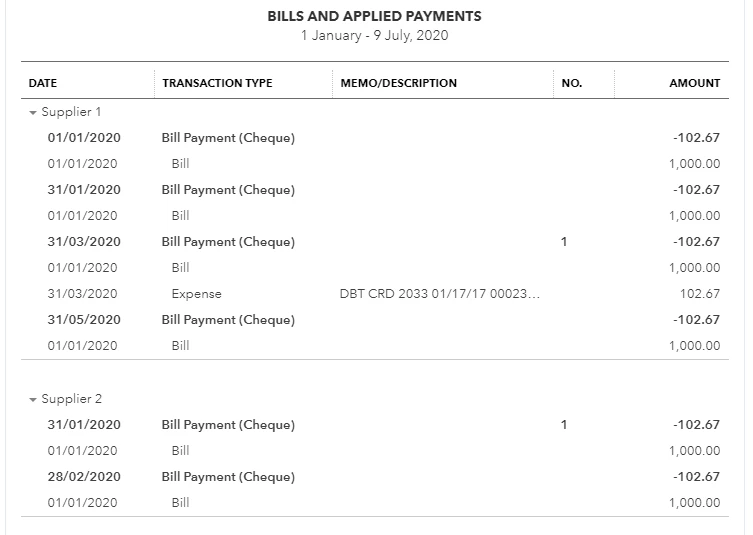The image size is (753, 535).
Task: Click the NO. column header
Action: tap(571, 83)
